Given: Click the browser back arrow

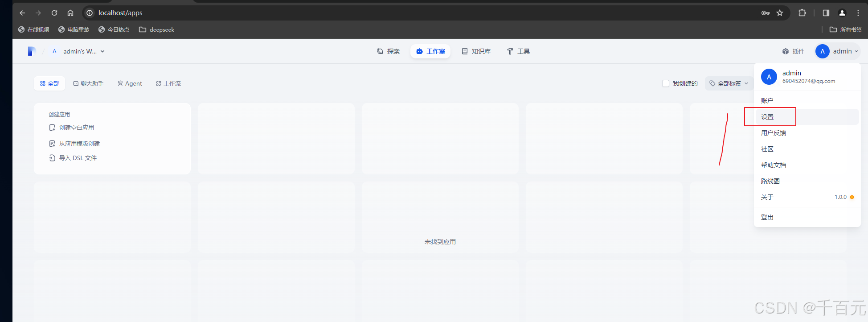Looking at the screenshot, I should [x=22, y=13].
